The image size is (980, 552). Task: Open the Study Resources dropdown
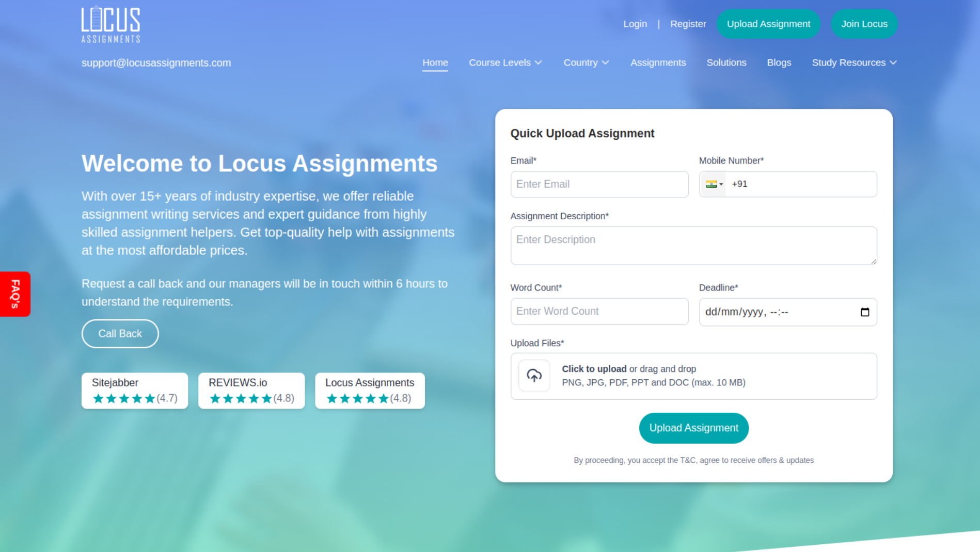click(854, 62)
